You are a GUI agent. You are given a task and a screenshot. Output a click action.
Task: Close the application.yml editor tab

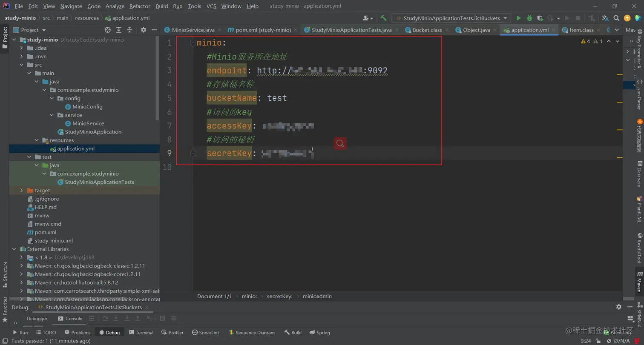click(554, 30)
